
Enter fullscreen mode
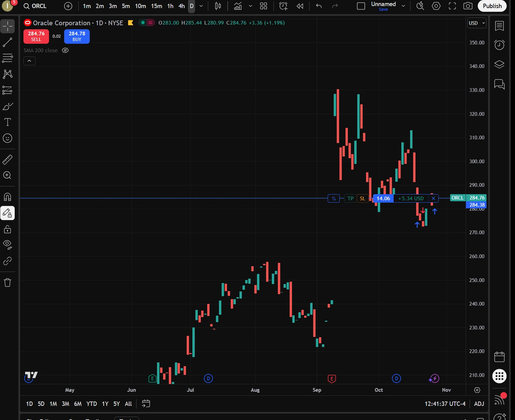[x=453, y=6]
